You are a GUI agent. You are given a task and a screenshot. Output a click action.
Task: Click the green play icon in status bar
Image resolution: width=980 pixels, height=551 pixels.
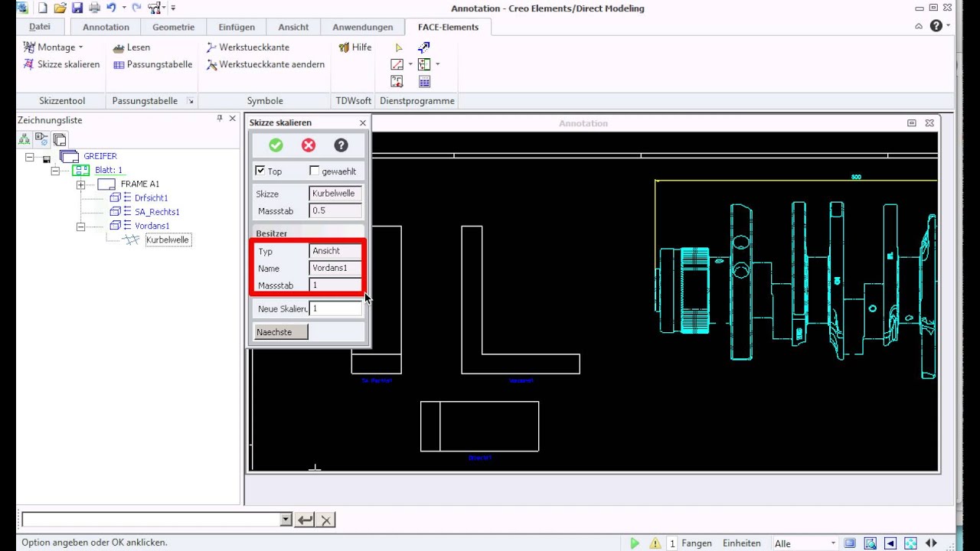click(635, 543)
